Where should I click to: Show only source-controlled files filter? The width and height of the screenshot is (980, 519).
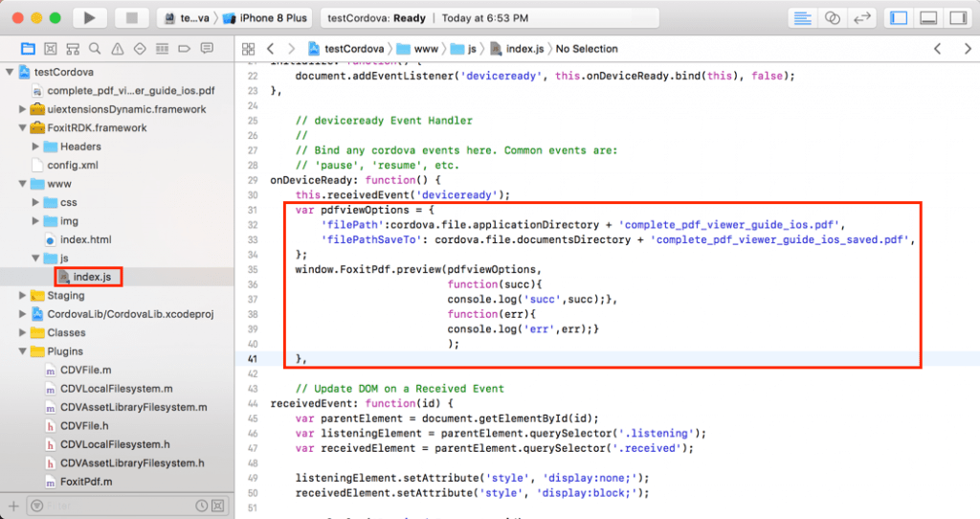[217, 506]
